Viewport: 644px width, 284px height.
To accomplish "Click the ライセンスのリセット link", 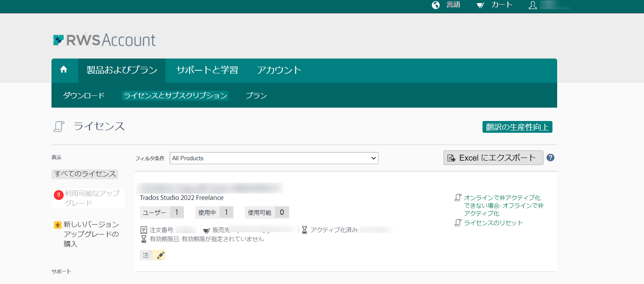I will pyautogui.click(x=493, y=223).
